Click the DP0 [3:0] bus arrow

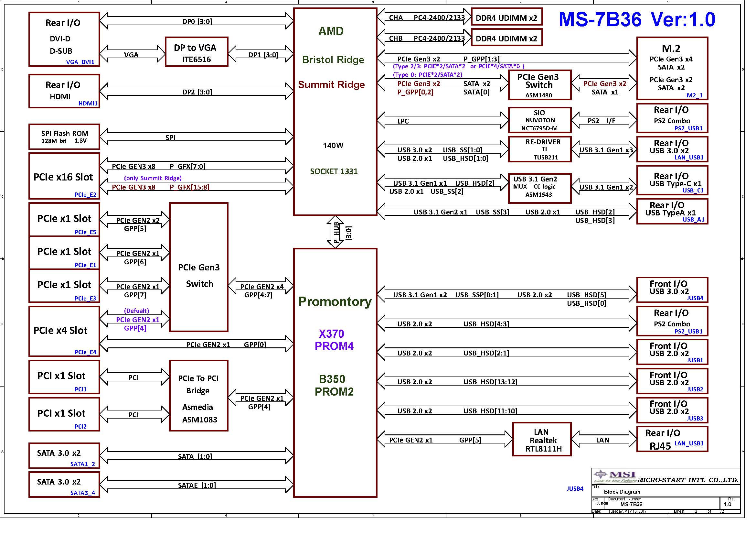(197, 21)
